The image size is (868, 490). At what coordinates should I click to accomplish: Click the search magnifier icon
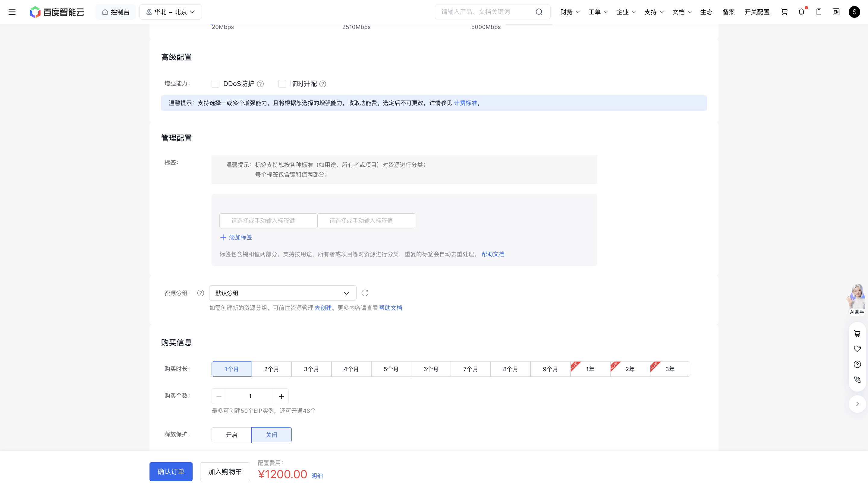[x=539, y=12]
